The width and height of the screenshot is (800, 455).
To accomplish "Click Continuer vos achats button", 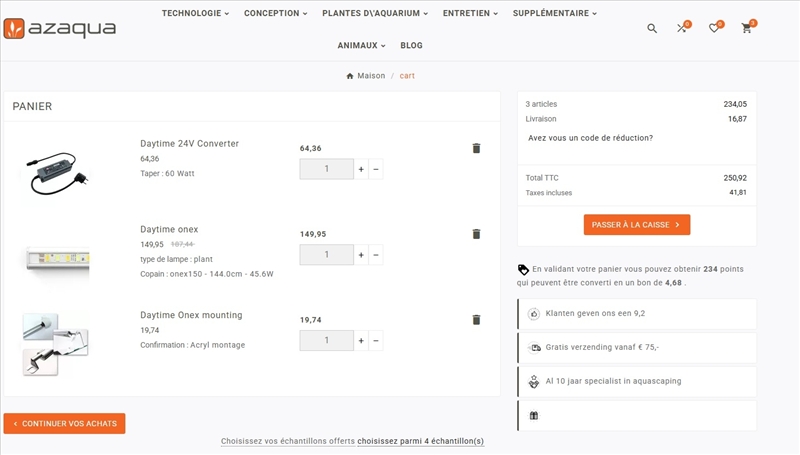I will click(x=64, y=423).
